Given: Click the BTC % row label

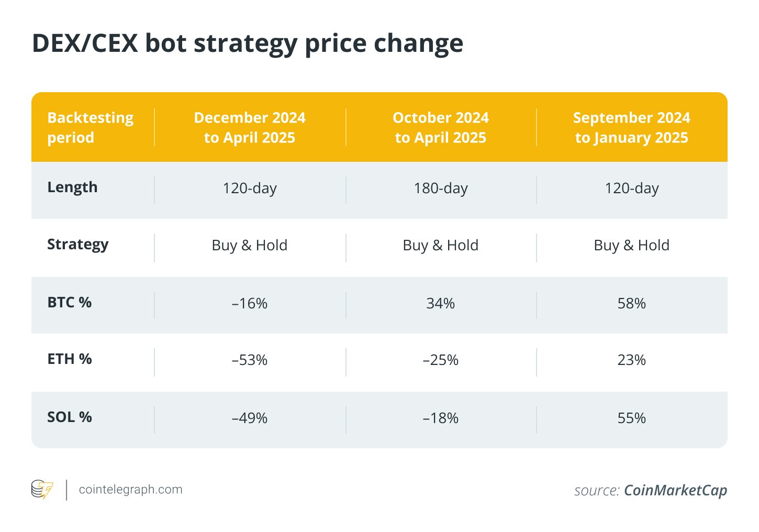Looking at the screenshot, I should point(70,303).
